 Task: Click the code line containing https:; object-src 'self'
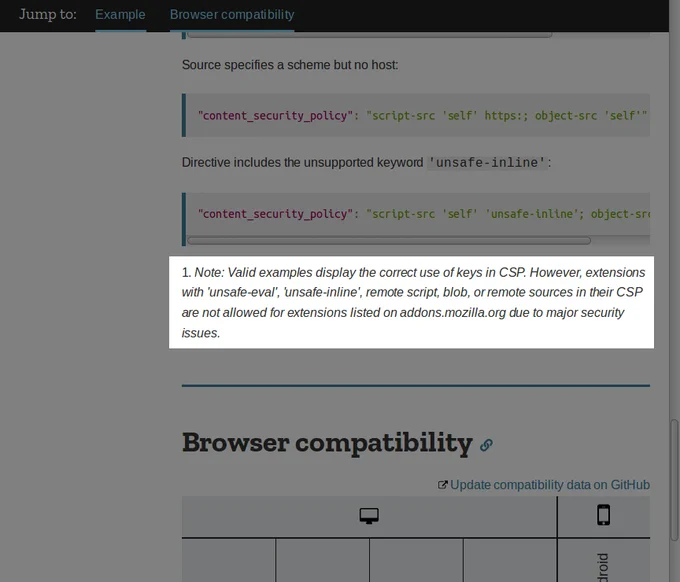(423, 115)
